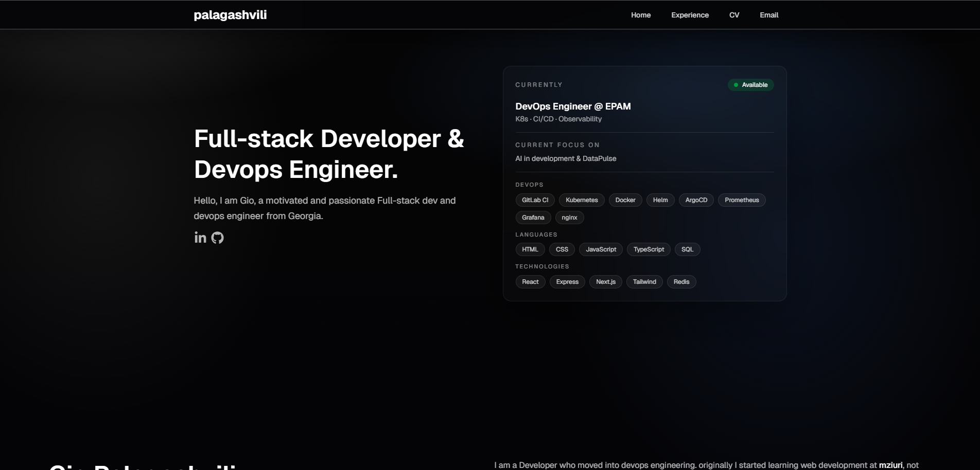
Task: Click the DevOps Engineer @ EPAM title
Action: 573,106
